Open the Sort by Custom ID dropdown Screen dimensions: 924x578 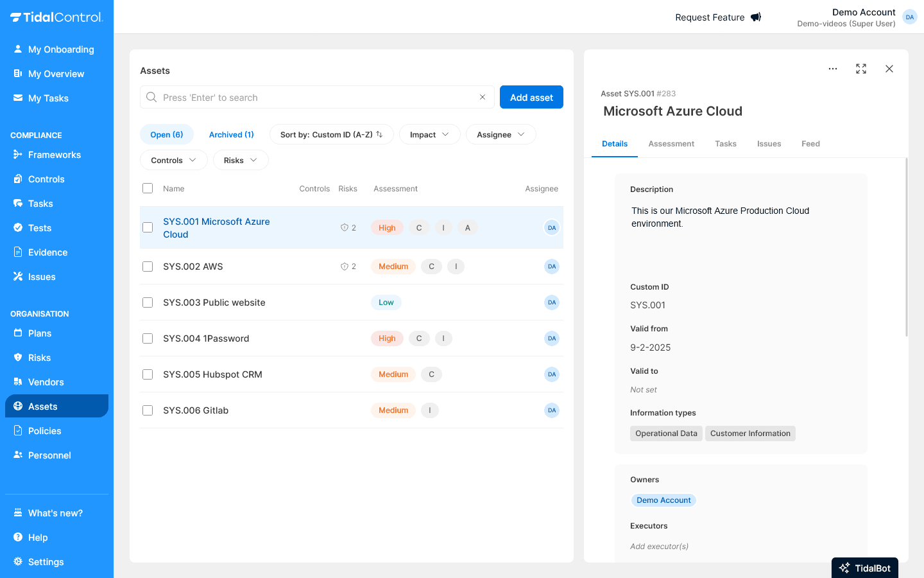[331, 135]
